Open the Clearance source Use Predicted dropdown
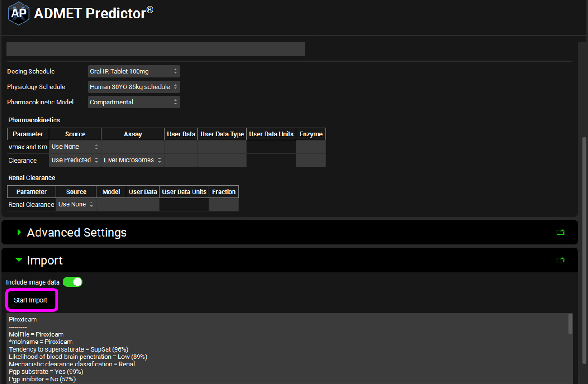 pos(75,160)
